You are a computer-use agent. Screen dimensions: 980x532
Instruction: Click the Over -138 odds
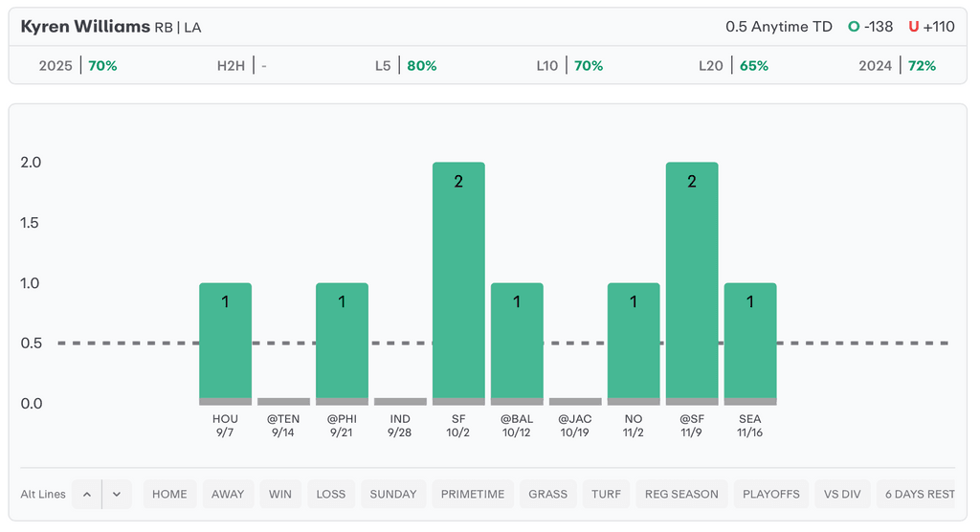tap(870, 27)
